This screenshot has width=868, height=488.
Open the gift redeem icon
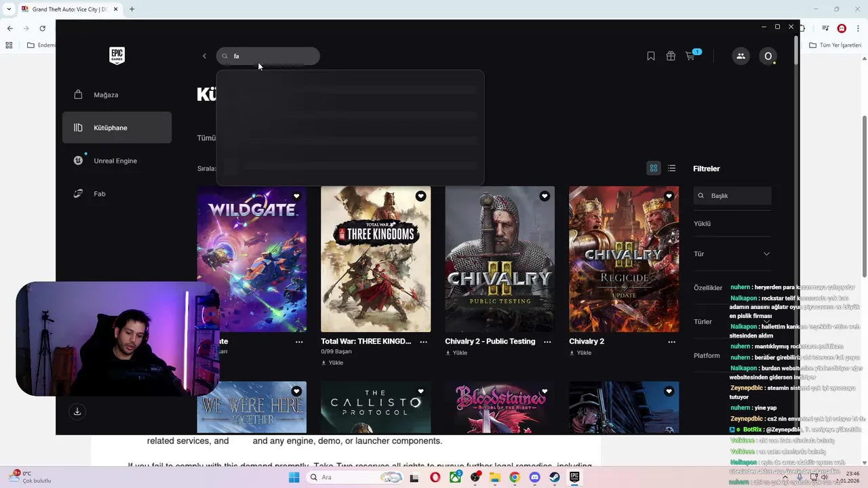[x=671, y=56]
